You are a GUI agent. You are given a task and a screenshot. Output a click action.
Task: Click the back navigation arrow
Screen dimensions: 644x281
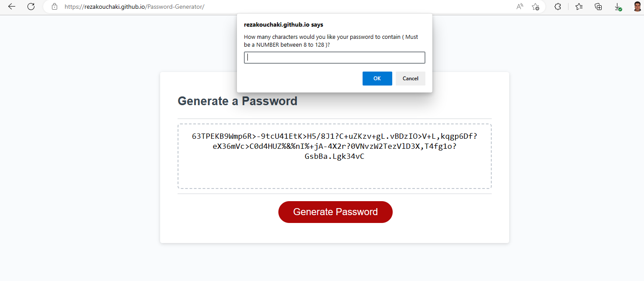click(x=11, y=7)
